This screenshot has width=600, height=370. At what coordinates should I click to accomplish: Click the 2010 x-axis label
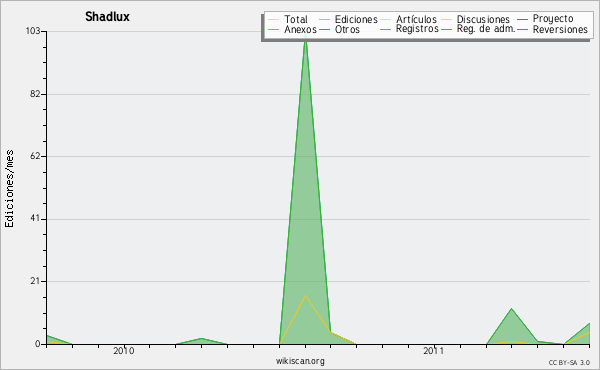pyautogui.click(x=124, y=351)
